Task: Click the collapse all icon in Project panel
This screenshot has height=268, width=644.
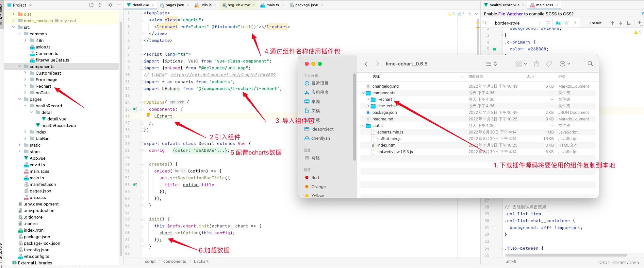Action: tap(100, 5)
